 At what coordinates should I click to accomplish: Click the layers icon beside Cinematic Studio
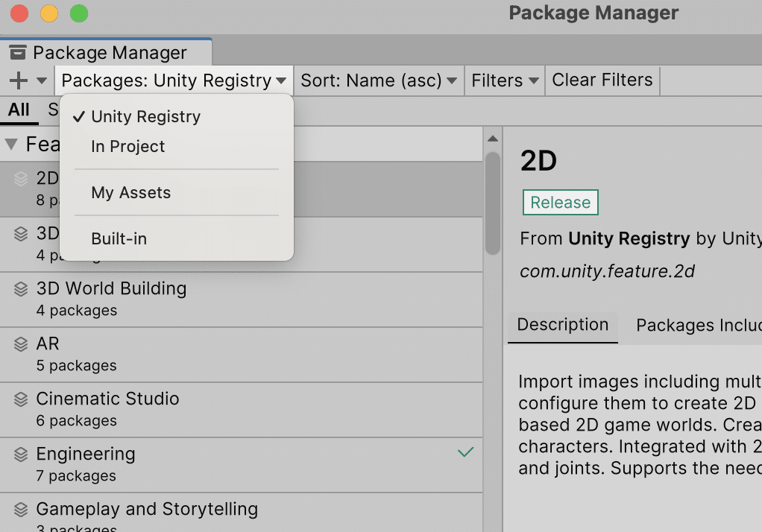click(21, 399)
